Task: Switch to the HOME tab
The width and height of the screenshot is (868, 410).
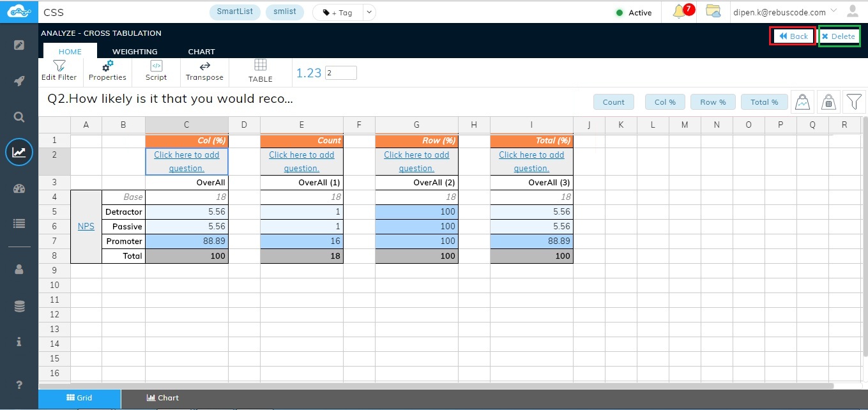Action: coord(70,51)
